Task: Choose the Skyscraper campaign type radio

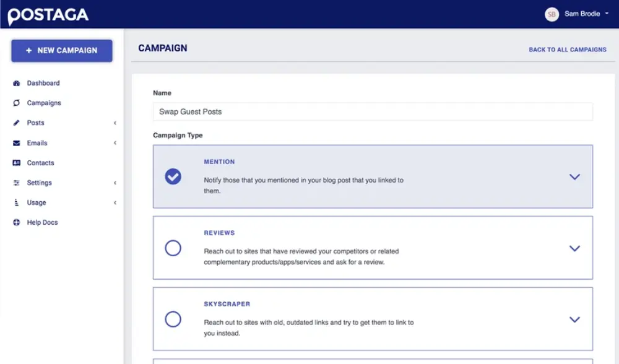Action: (173, 319)
